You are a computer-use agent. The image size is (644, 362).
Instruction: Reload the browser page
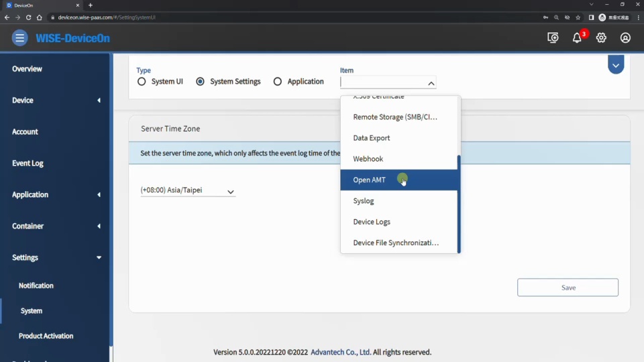coord(28,17)
